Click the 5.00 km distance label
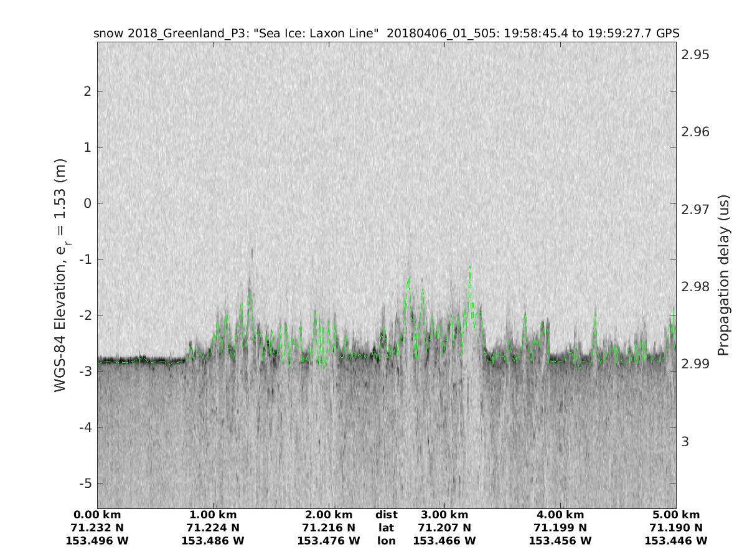Viewport: 747px width, 560px height. (x=676, y=515)
